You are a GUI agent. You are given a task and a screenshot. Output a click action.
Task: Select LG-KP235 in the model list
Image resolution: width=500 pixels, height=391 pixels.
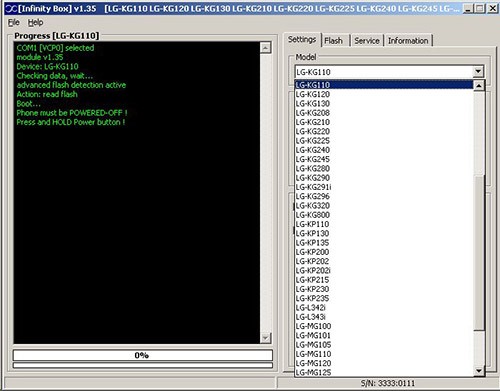coord(384,298)
